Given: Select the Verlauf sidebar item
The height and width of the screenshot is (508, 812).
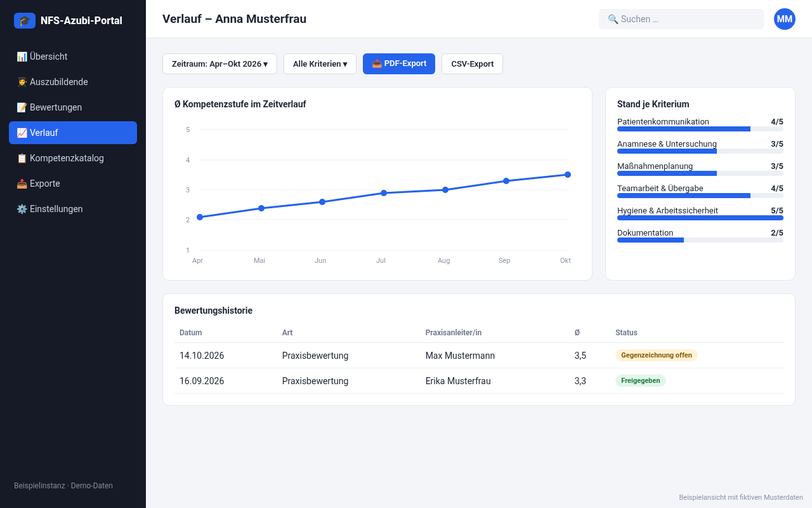Looking at the screenshot, I should click(x=73, y=133).
